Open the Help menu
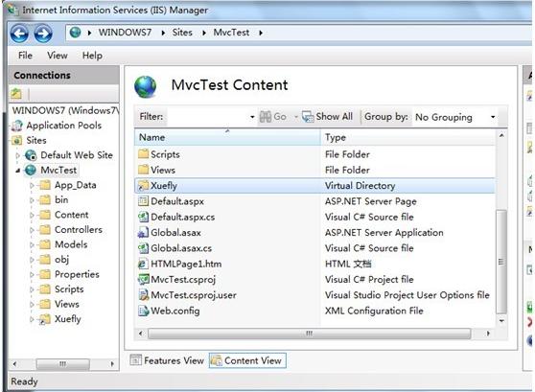 pos(92,56)
